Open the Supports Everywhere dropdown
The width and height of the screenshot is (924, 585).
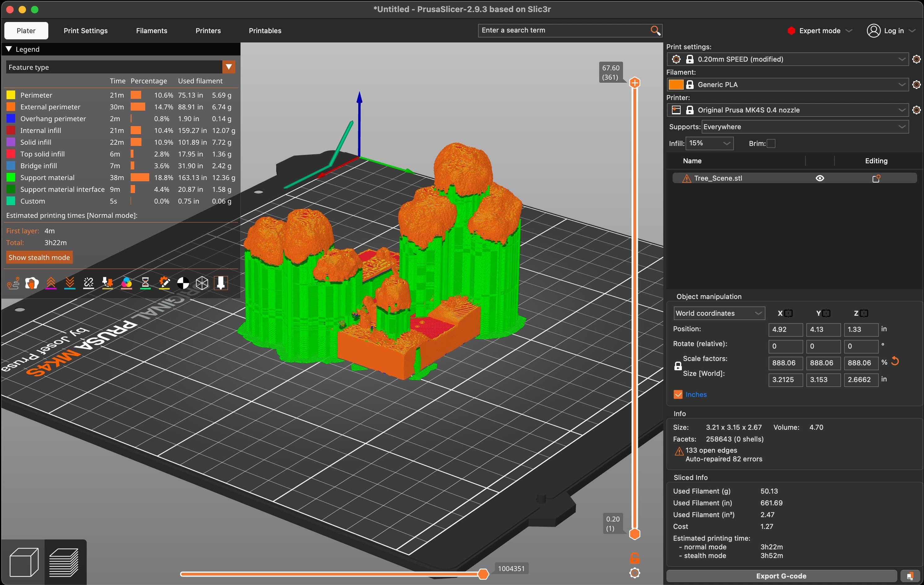[805, 127]
